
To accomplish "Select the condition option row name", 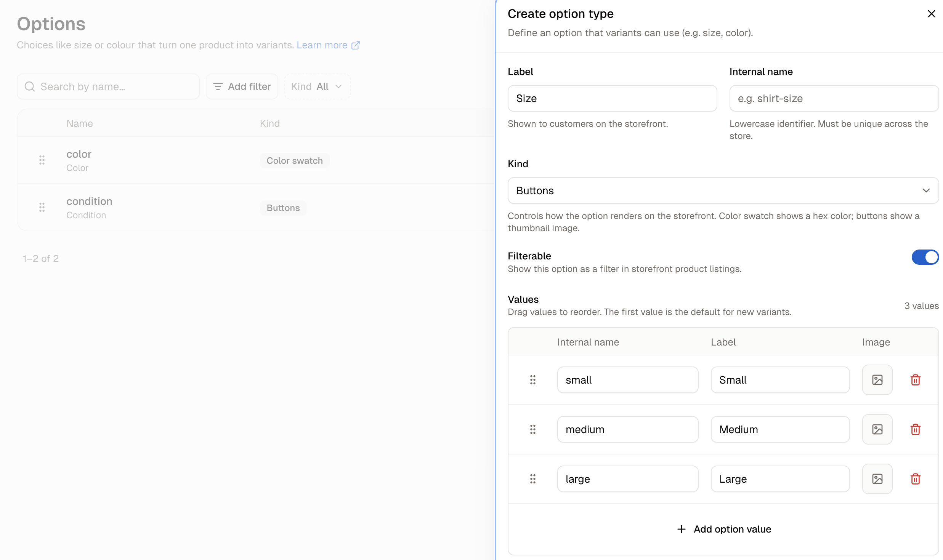I will pyautogui.click(x=89, y=201).
